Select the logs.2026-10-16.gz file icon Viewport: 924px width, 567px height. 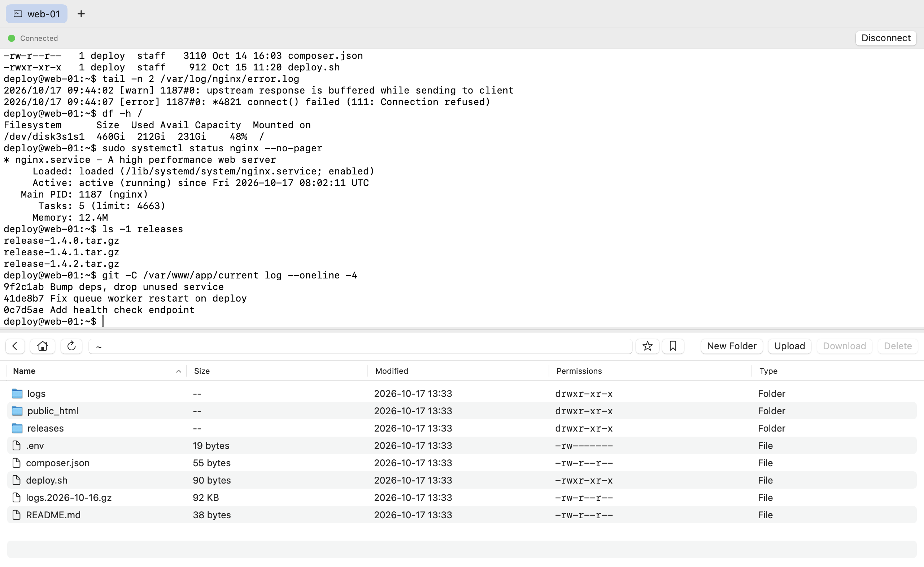point(17,497)
